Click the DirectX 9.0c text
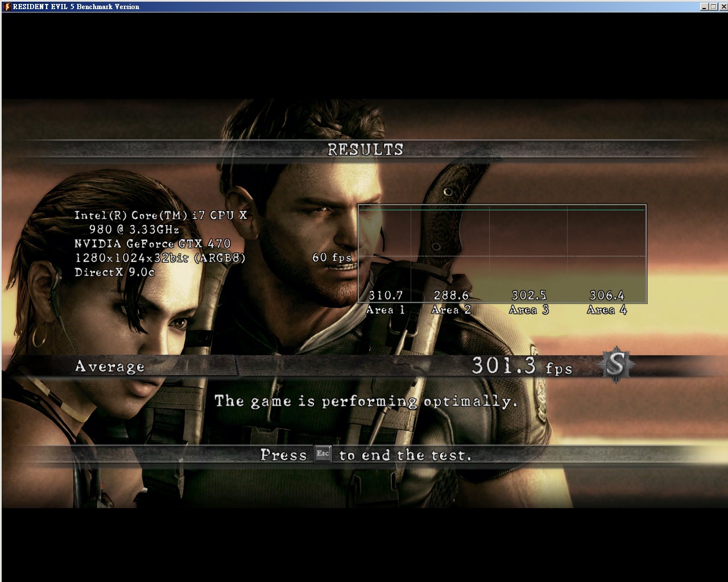The image size is (728, 582). pos(114,272)
